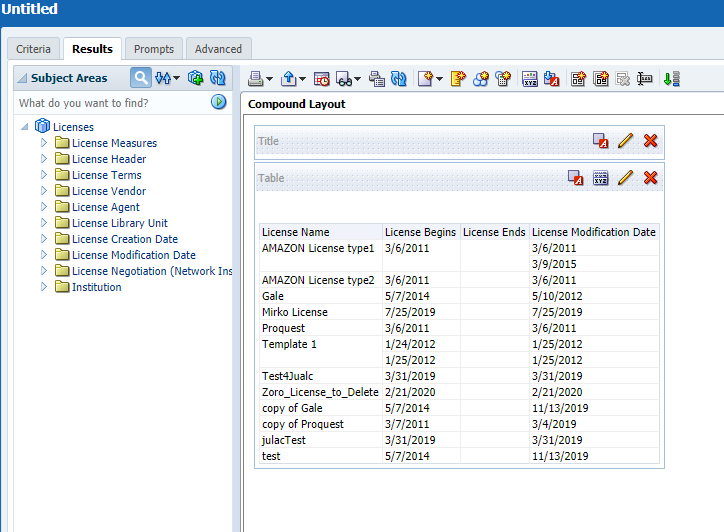Open the new view dropdown arrow

pos(439,79)
